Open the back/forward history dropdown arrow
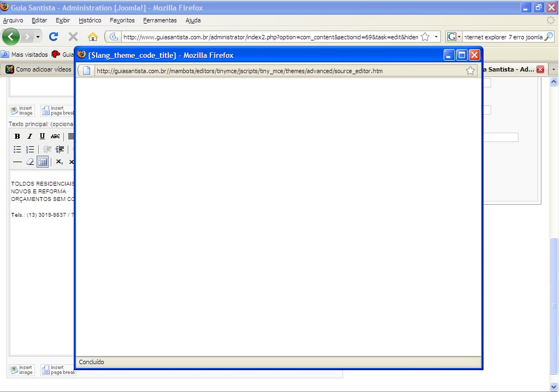This screenshot has height=392, width=560. click(38, 37)
